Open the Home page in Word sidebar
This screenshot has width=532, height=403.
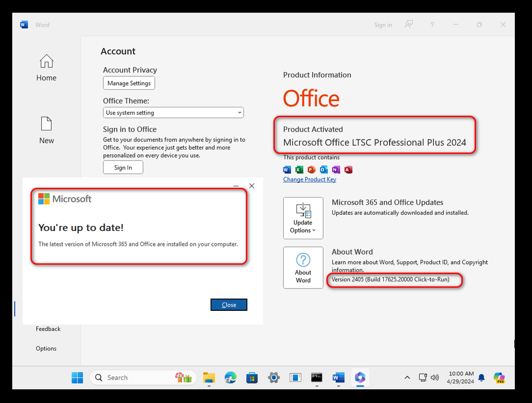[46, 68]
